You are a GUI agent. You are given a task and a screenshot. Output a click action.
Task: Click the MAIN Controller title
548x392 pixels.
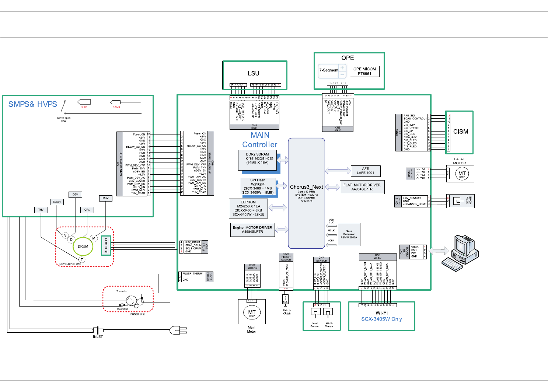coord(260,140)
